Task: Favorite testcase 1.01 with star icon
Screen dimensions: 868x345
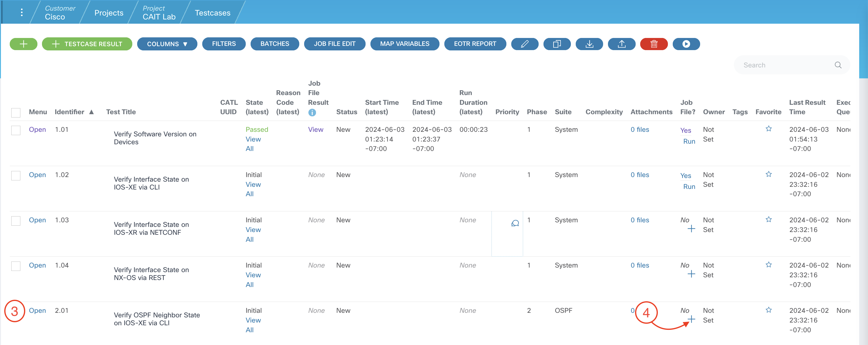Action: click(x=768, y=128)
